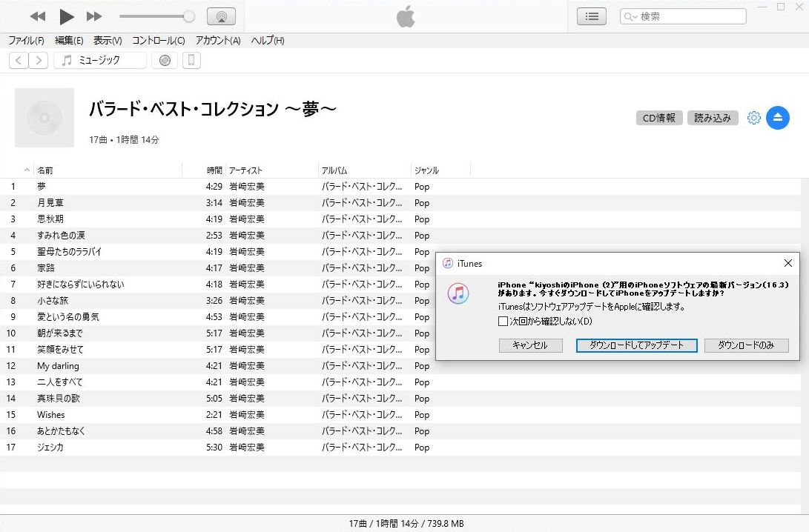Select the iPhone device icon

191,60
